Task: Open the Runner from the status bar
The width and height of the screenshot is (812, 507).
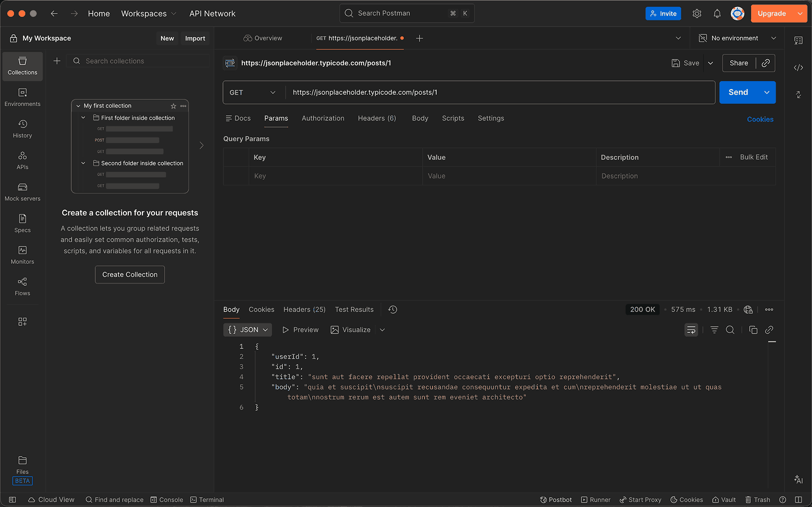Action: (595, 499)
